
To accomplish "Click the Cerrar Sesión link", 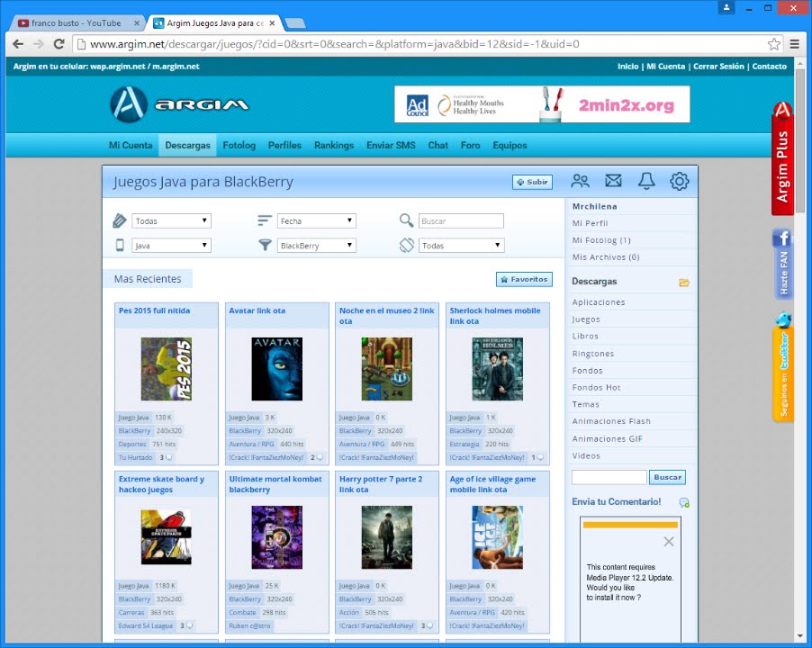I will (718, 67).
